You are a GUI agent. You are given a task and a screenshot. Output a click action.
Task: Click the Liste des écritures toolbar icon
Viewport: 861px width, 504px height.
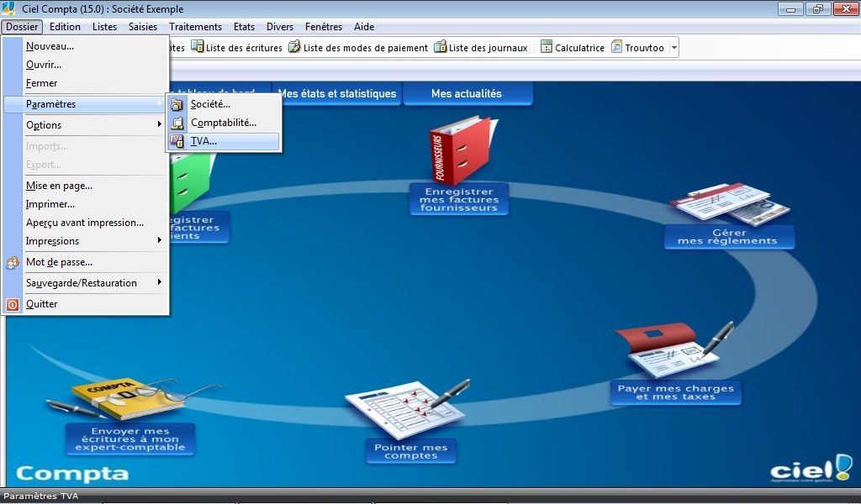point(197,46)
